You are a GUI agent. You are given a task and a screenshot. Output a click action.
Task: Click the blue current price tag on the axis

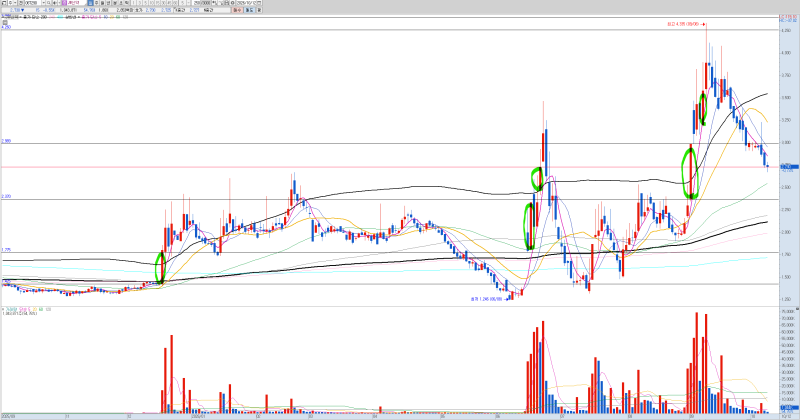click(789, 167)
